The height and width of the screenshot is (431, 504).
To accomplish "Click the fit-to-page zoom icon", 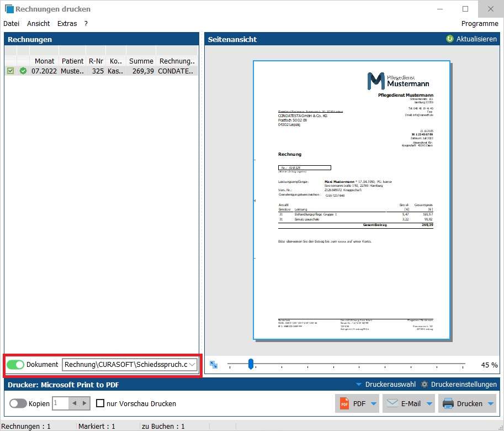I will 214,365.
